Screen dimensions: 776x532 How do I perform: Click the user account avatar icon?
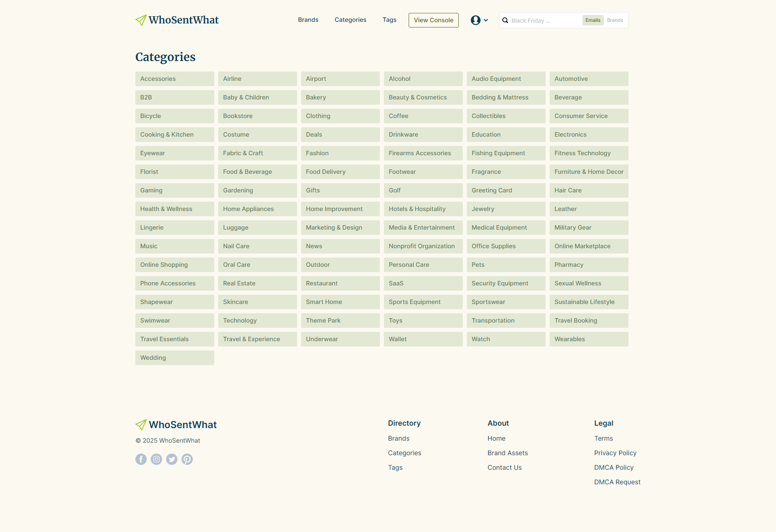tap(475, 20)
